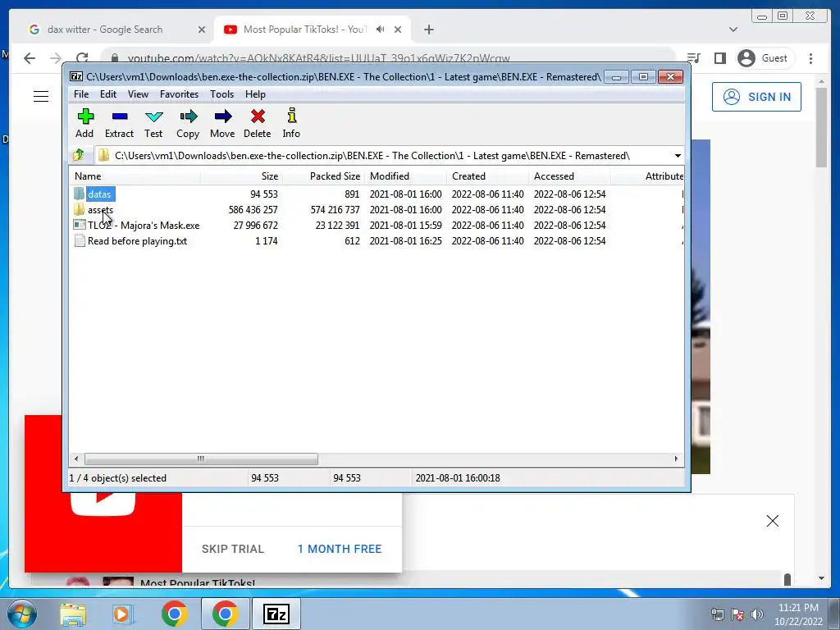Open the Chrome media controls icon
This screenshot has height=630, width=840.
click(x=694, y=58)
